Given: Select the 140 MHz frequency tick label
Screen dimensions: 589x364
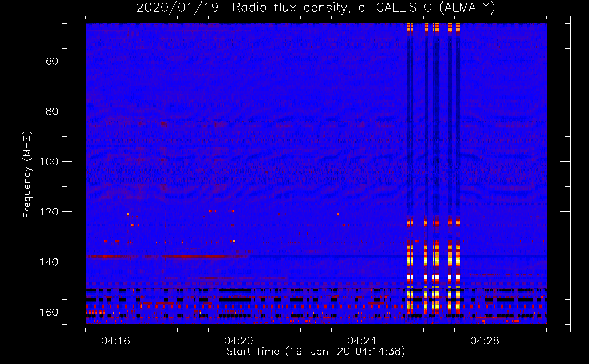Looking at the screenshot, I should pos(49,262).
